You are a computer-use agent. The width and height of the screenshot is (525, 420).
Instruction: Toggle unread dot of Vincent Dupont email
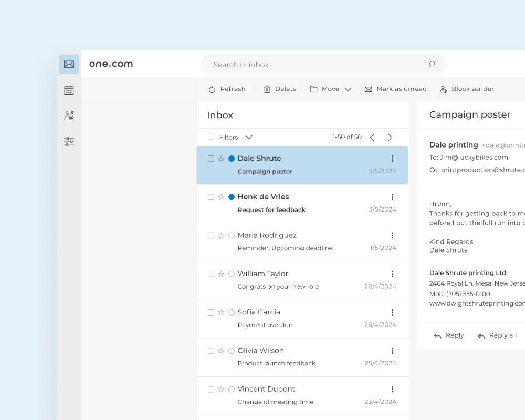point(232,389)
